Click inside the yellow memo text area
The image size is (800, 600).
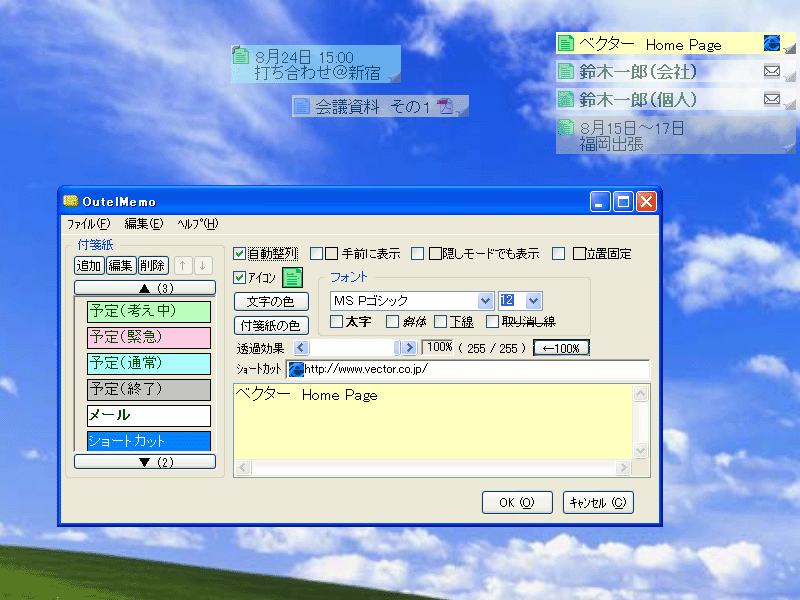pos(433,422)
